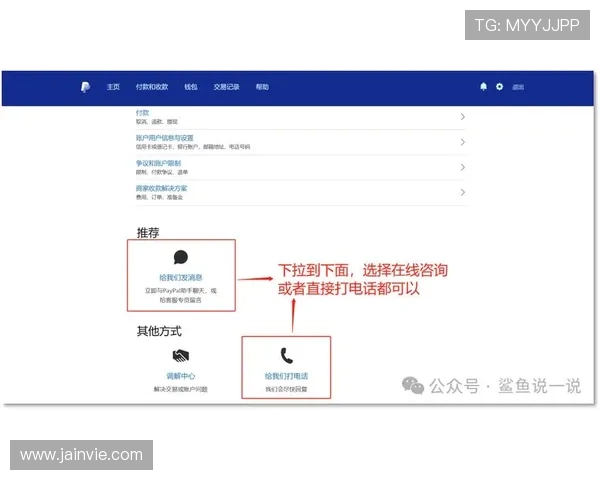The width and height of the screenshot is (600, 480).
Task: Open 账户用户信息与设置 help topic
Action: [165, 138]
